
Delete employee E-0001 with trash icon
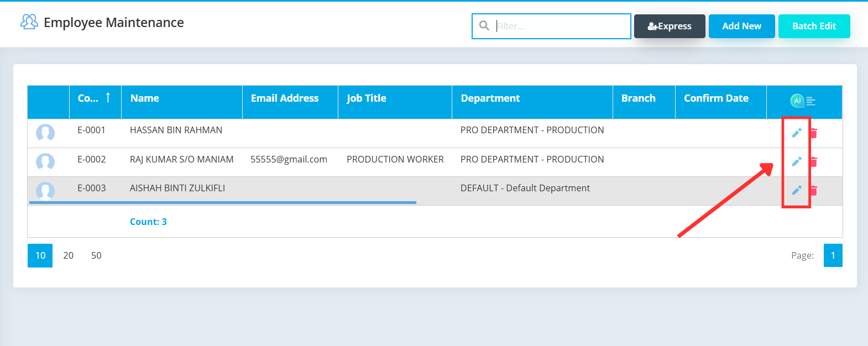pyautogui.click(x=814, y=133)
